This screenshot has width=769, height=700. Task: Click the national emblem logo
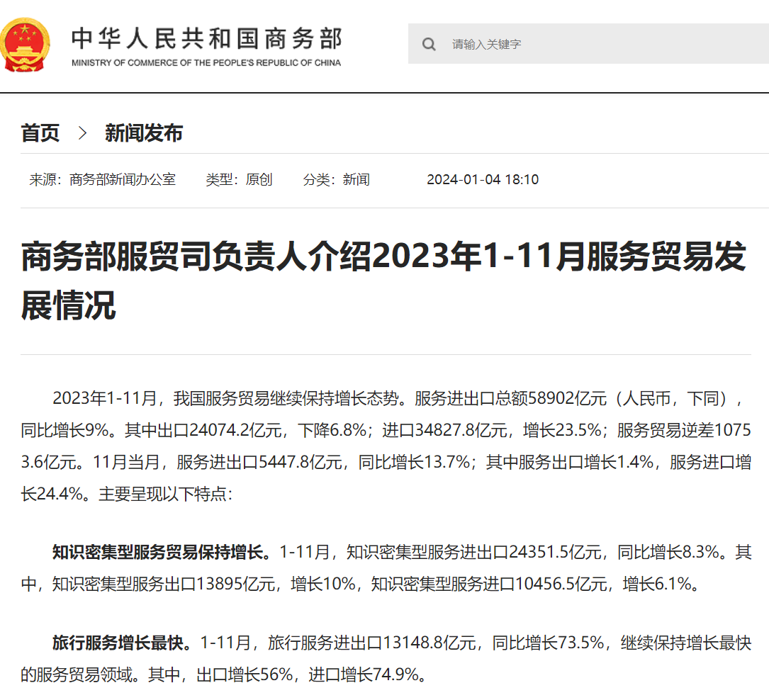click(26, 45)
